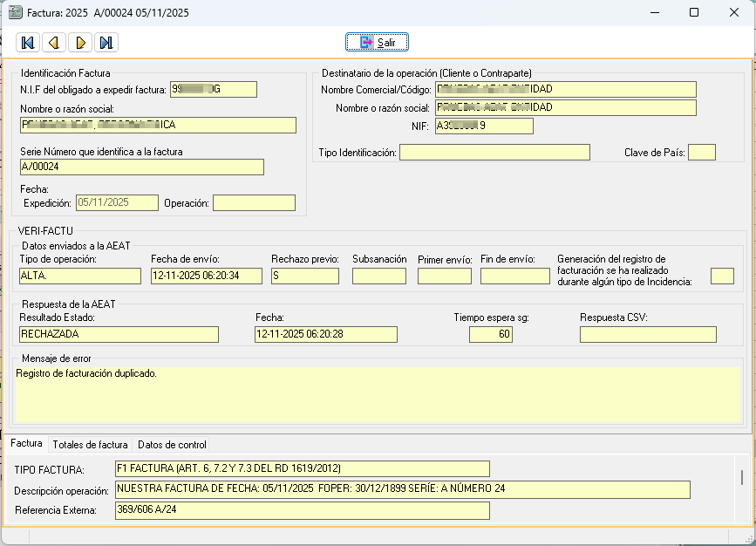Click the vertical scrollbar in Factura tab
The width and height of the screenshot is (756, 546).
(x=742, y=477)
